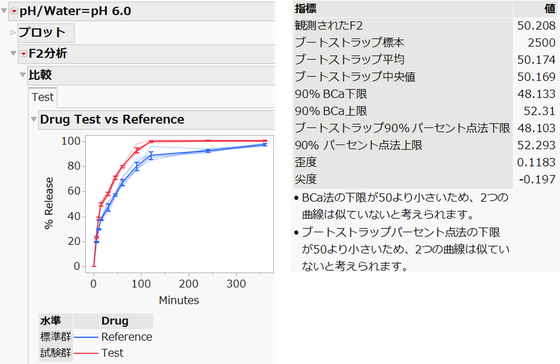Click the 比較 header text
The width and height of the screenshot is (560, 364).
(40, 75)
